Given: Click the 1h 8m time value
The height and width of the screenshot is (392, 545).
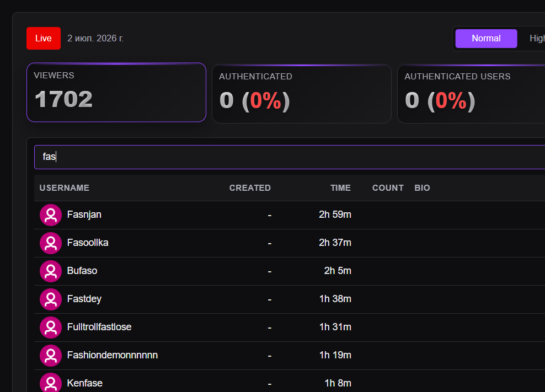Looking at the screenshot, I should tap(338, 383).
